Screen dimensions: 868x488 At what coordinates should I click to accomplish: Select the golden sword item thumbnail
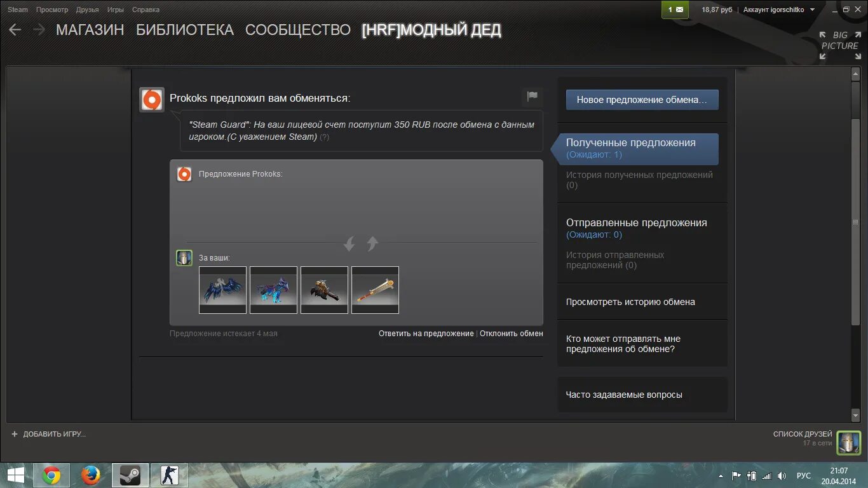point(375,290)
